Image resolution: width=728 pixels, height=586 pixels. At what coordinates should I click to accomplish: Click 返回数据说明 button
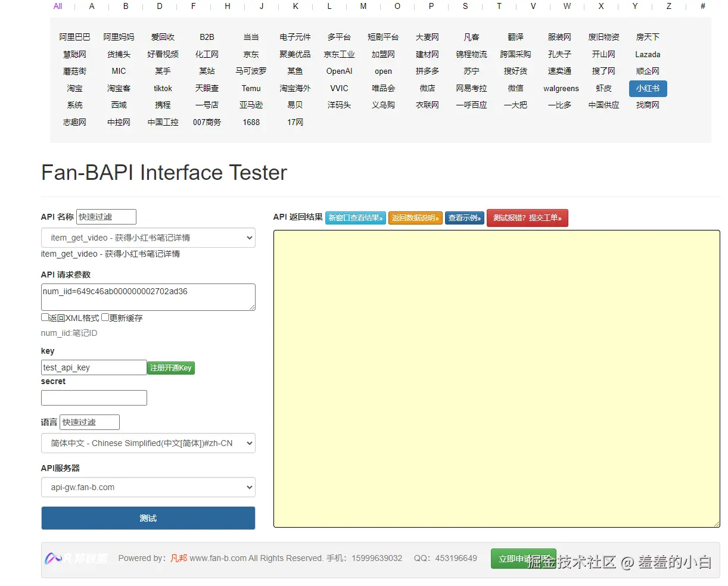tap(415, 218)
